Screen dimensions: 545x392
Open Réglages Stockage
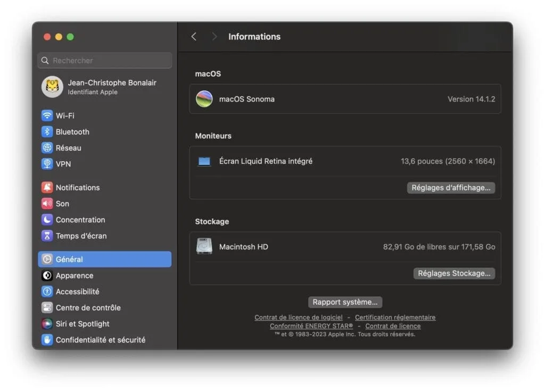454,273
